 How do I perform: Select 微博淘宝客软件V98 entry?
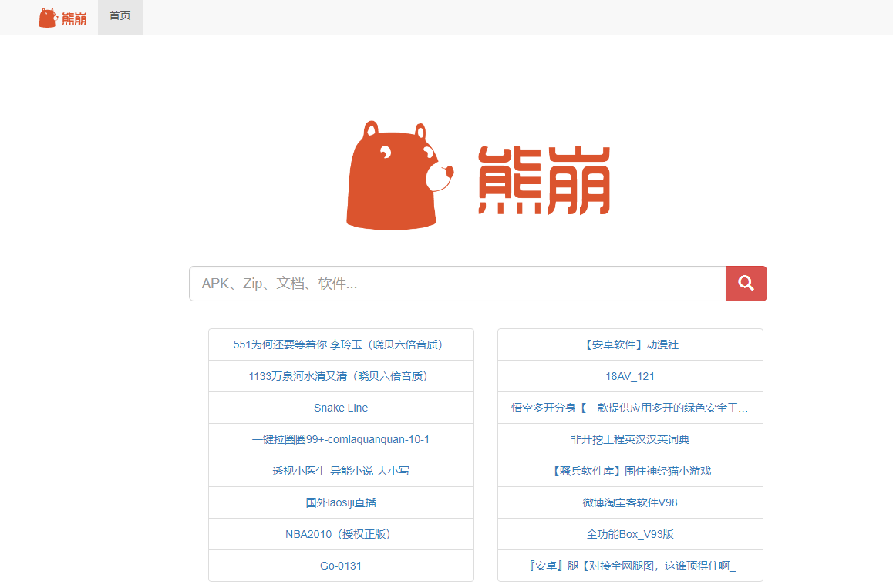tap(630, 502)
